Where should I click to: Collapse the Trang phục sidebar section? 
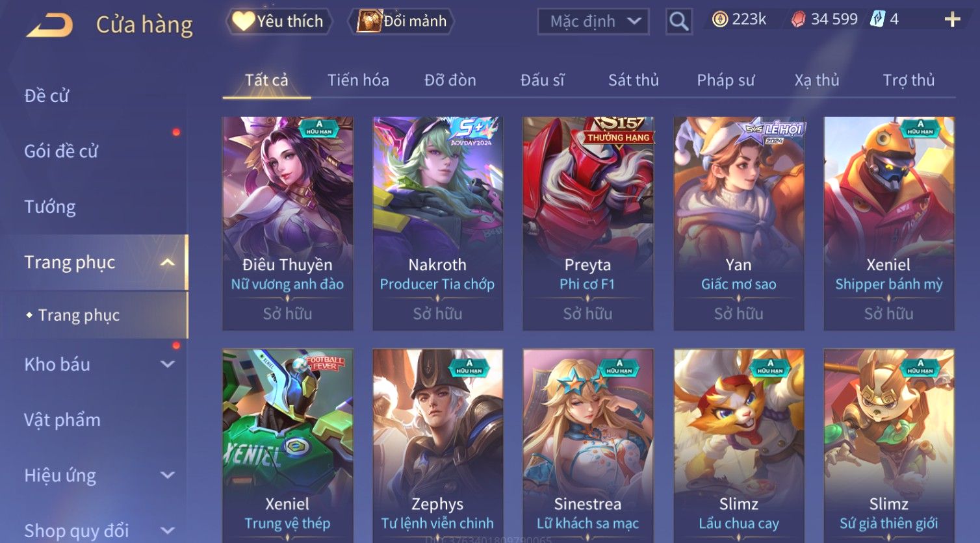(x=168, y=262)
